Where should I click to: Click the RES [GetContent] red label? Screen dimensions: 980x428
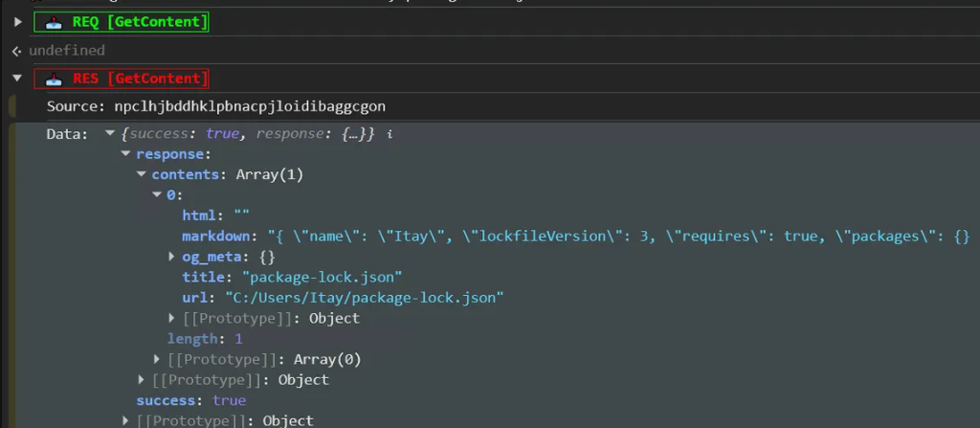[138, 79]
